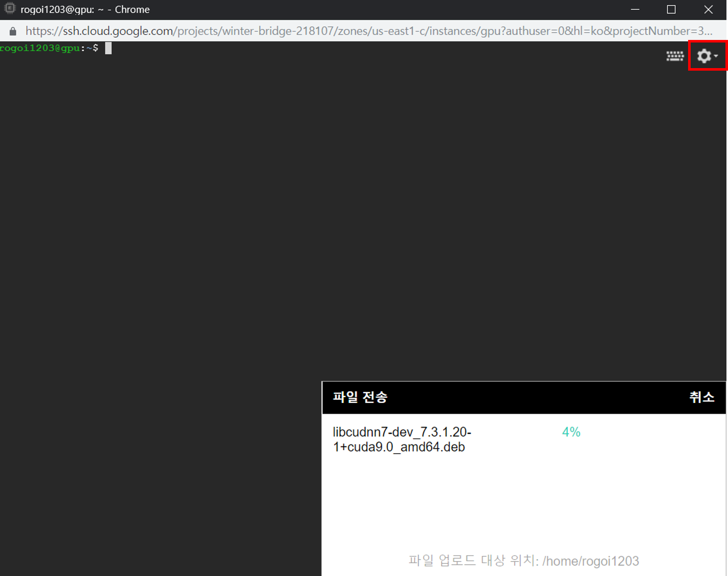Select the libcudnn7-dev deb file name

tap(402, 439)
